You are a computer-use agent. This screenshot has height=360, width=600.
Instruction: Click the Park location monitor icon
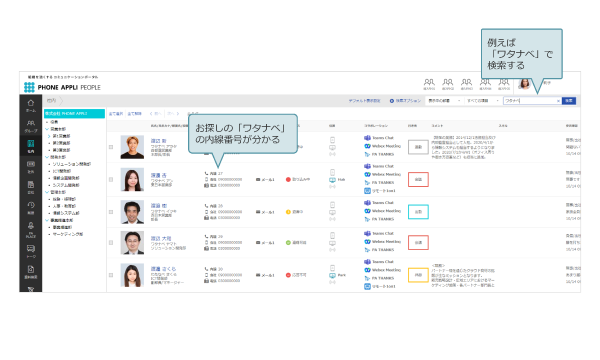pos(333,275)
